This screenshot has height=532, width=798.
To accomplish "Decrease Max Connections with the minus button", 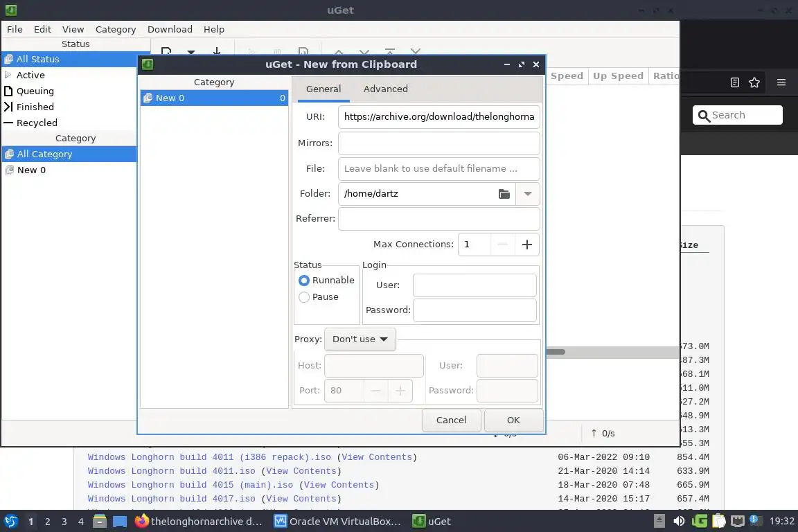I will click(502, 245).
